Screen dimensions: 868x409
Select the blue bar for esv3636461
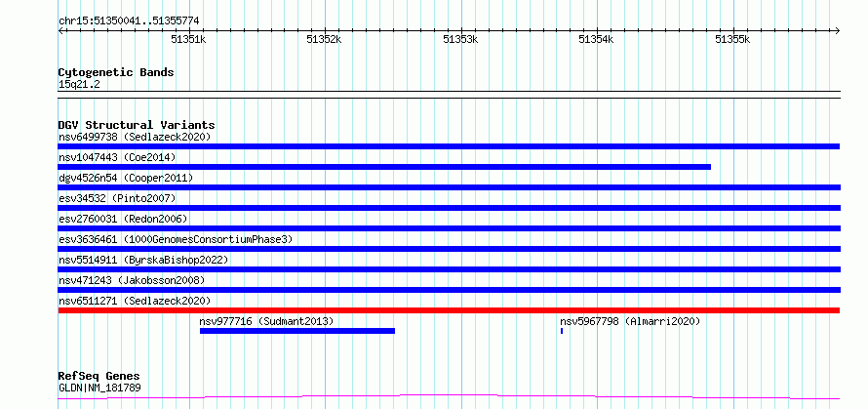click(449, 249)
